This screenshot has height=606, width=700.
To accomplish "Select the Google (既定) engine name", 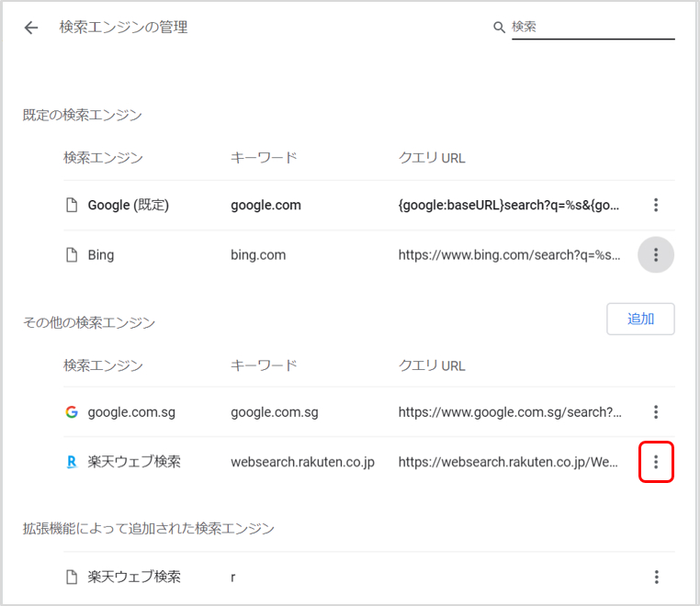I will (x=128, y=206).
